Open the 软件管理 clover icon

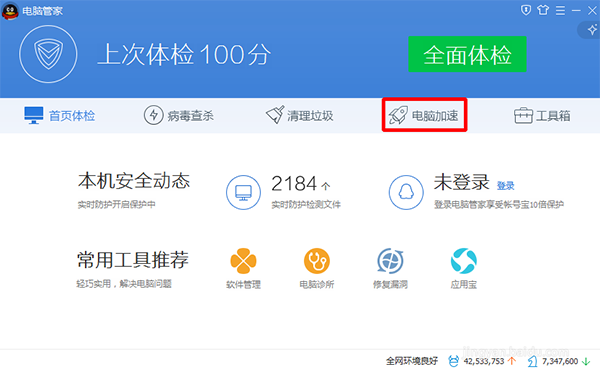click(243, 261)
